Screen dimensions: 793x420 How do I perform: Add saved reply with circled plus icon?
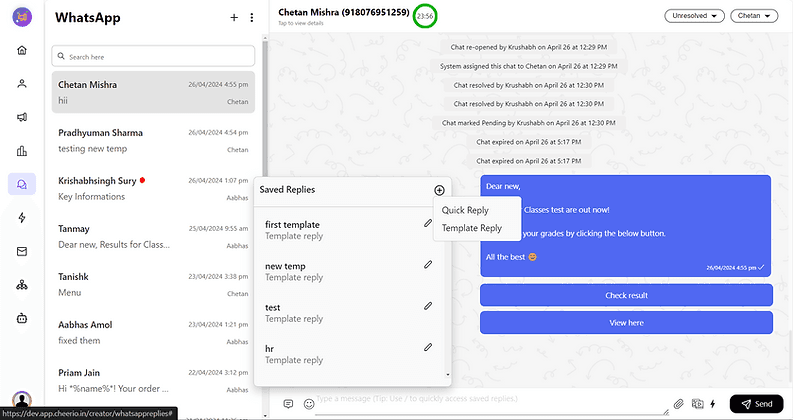[x=439, y=190]
